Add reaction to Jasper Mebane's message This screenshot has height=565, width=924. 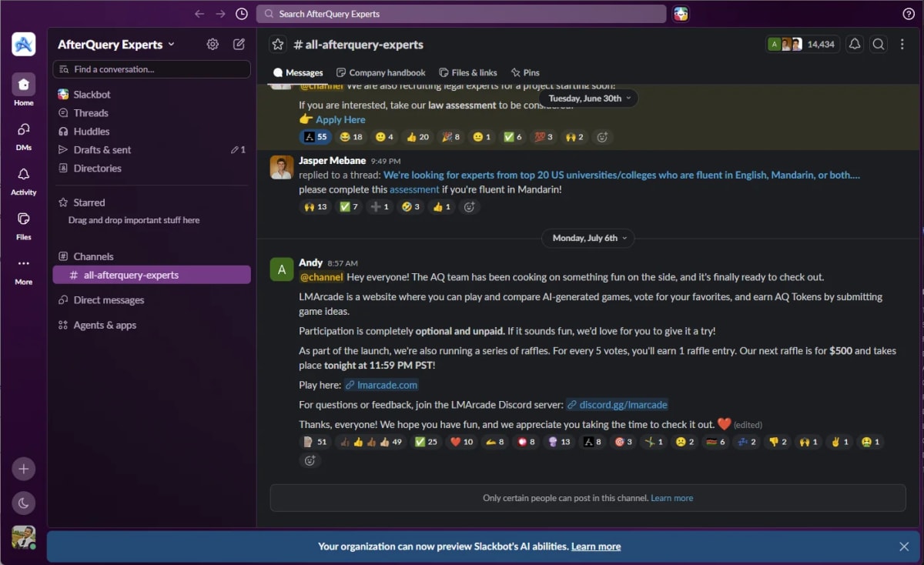(469, 207)
